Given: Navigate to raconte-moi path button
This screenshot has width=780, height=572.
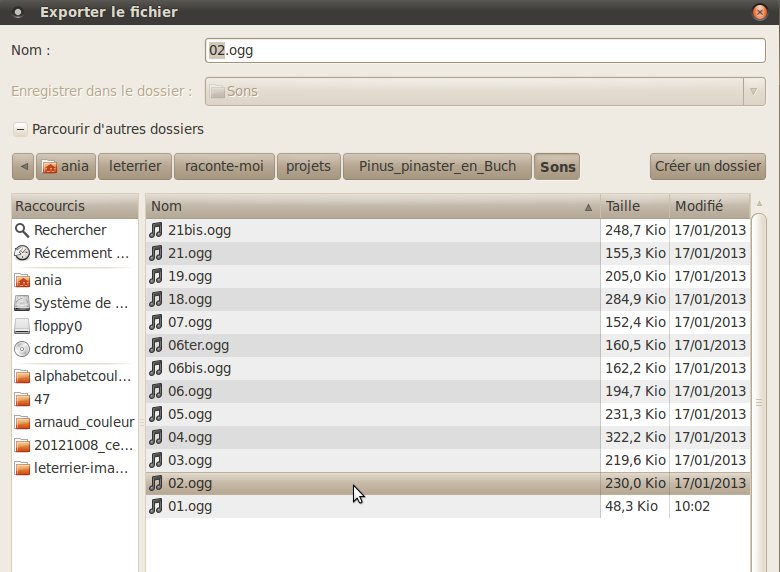Looking at the screenshot, I should tap(224, 166).
